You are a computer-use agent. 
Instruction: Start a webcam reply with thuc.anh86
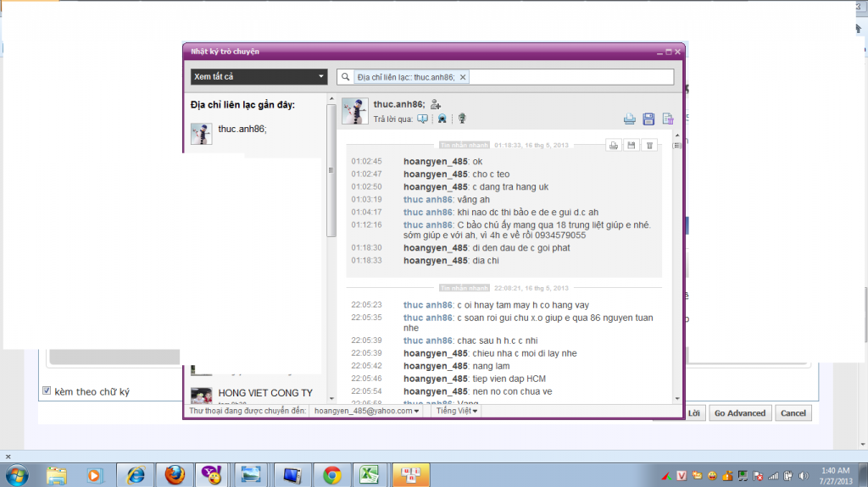[442, 119]
